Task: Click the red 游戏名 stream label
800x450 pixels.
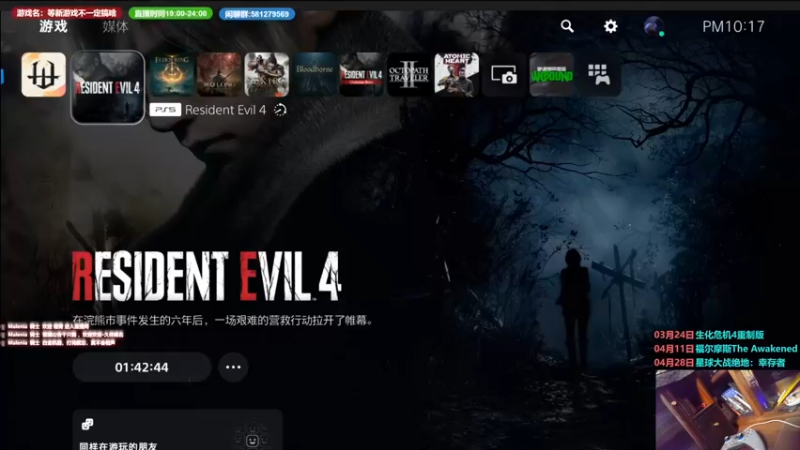Action: (x=66, y=13)
